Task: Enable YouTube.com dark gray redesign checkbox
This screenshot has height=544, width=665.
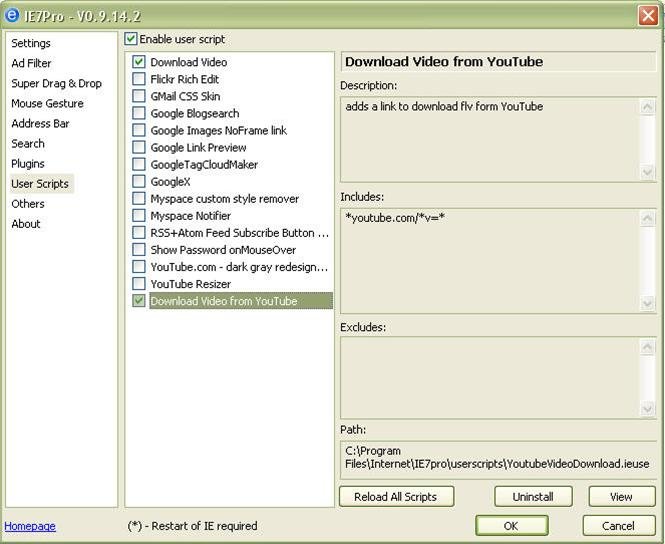Action: [139, 267]
